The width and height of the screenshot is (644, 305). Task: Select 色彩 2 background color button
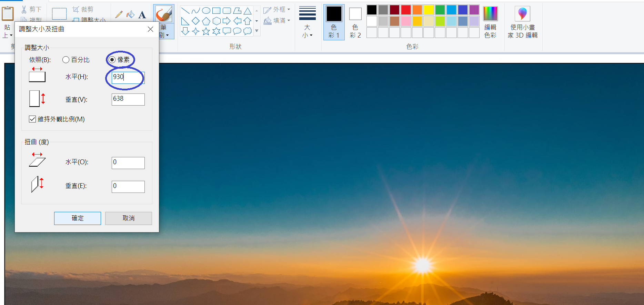(x=355, y=22)
